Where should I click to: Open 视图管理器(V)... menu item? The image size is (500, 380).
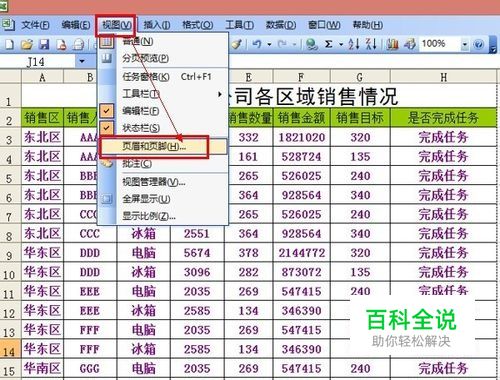pyautogui.click(x=163, y=182)
